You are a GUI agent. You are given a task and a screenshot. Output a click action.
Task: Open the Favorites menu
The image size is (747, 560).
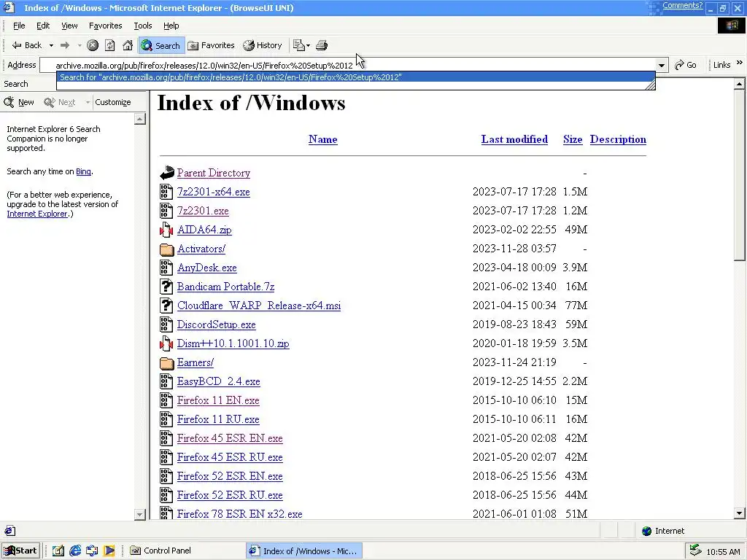click(105, 26)
